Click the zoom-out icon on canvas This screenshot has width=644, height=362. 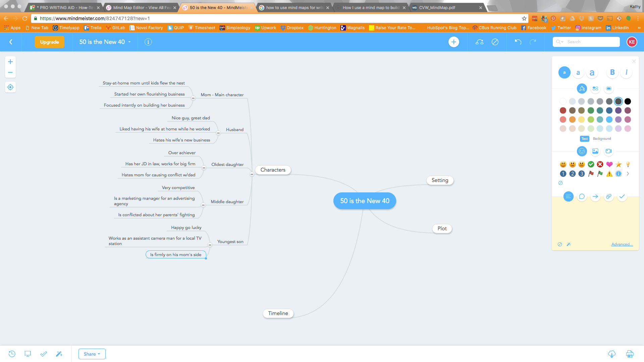pos(10,72)
